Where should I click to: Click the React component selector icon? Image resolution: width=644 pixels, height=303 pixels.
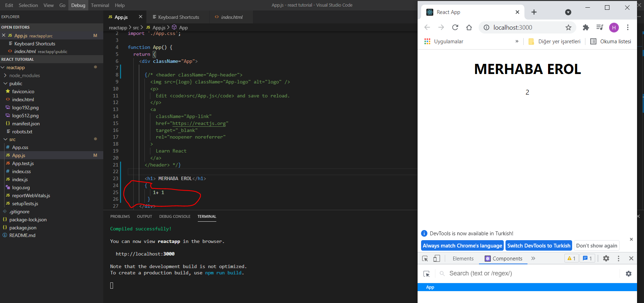(426, 274)
